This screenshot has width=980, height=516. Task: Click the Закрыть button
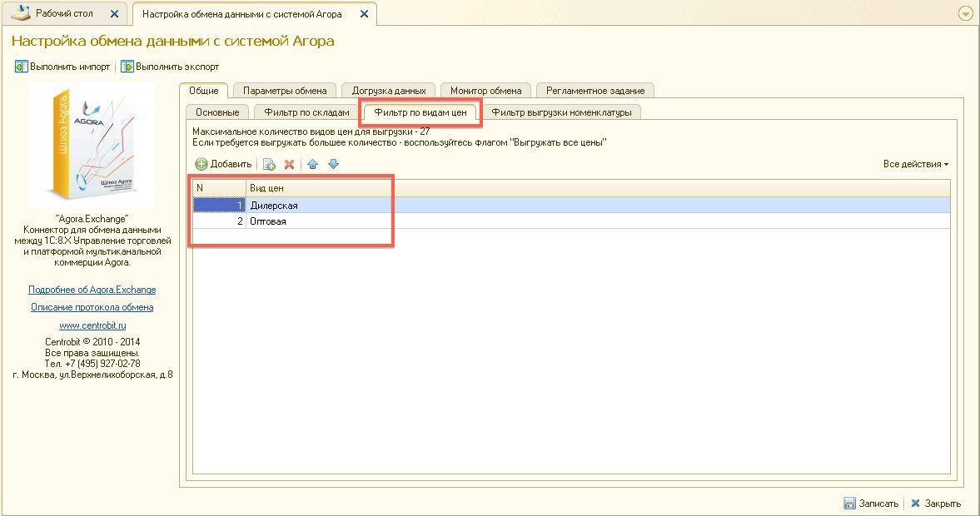(x=936, y=504)
